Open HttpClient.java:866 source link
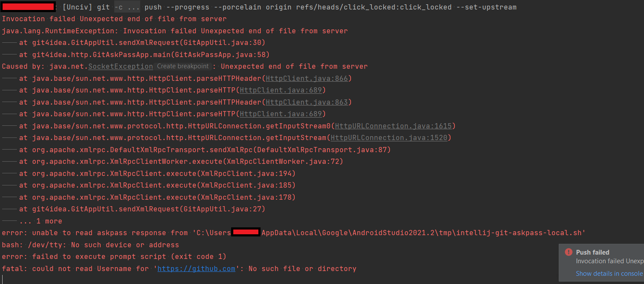 pyautogui.click(x=307, y=78)
